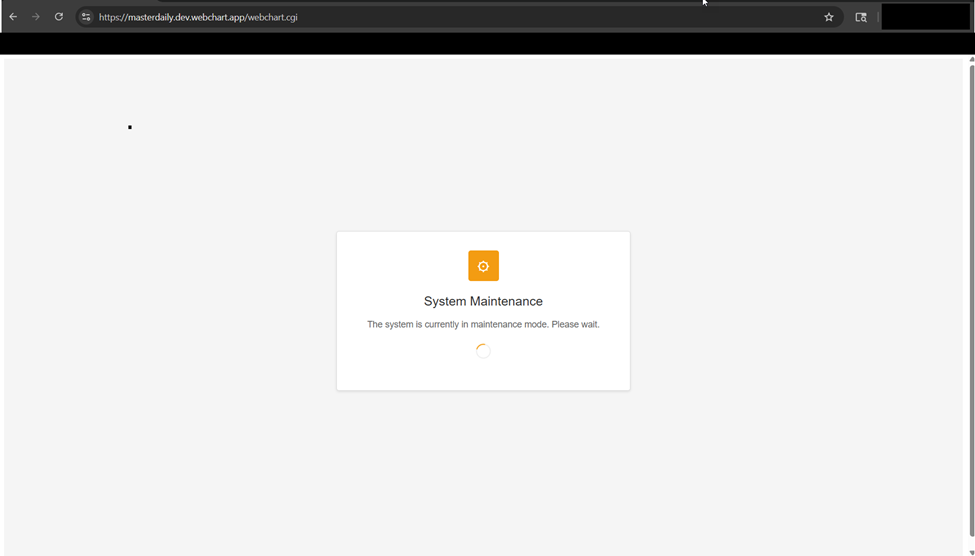Click the empty gray page below the card
The height and width of the screenshot is (556, 975).
483,470
